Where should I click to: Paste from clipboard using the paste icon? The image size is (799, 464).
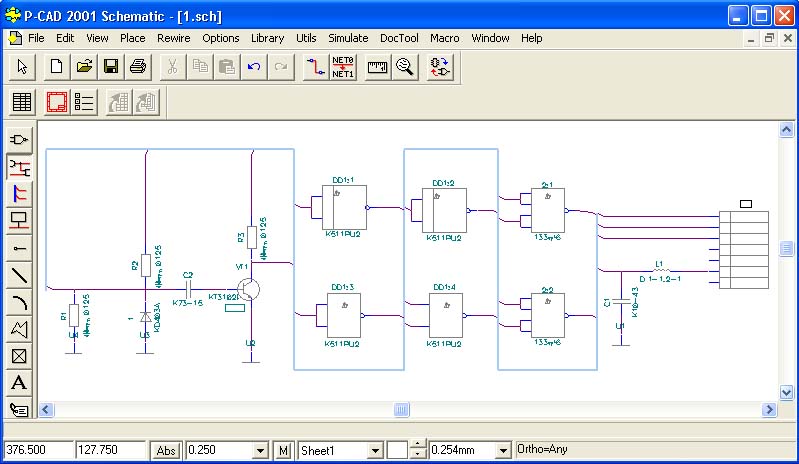[x=227, y=67]
